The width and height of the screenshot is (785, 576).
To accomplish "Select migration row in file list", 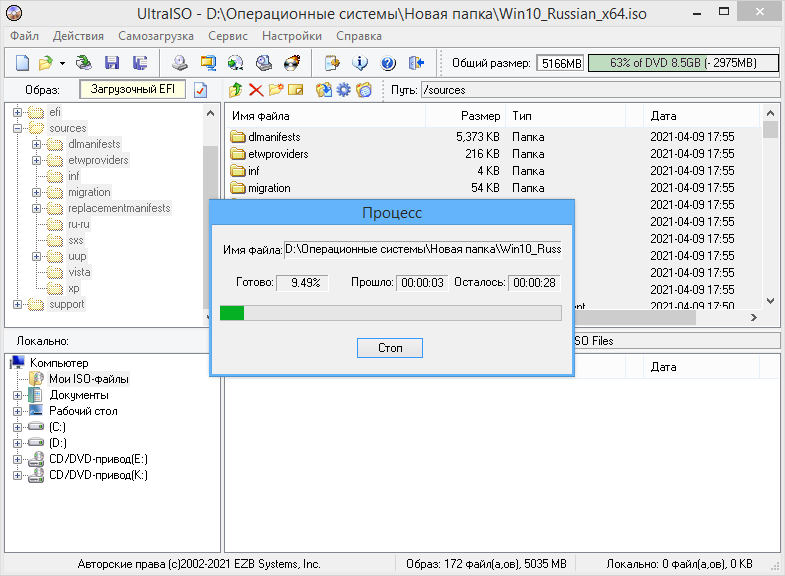I will click(493, 188).
